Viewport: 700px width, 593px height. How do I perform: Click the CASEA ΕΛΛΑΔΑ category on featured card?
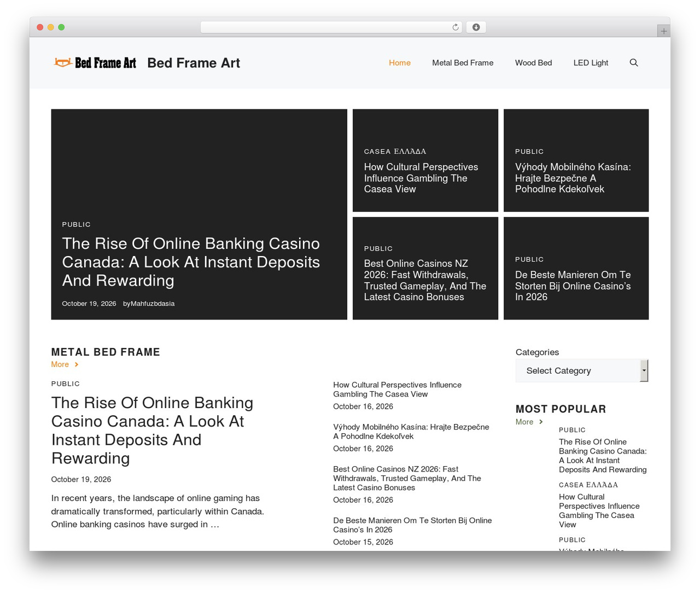coord(395,152)
